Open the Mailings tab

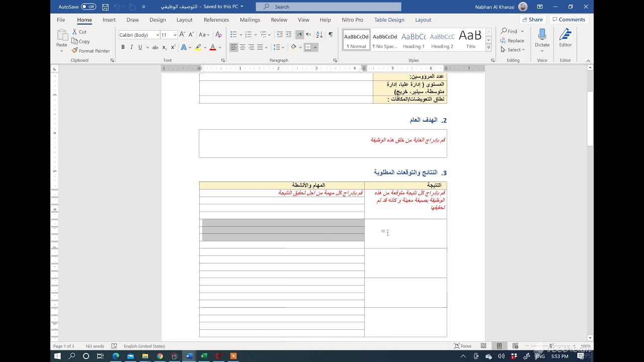(250, 20)
